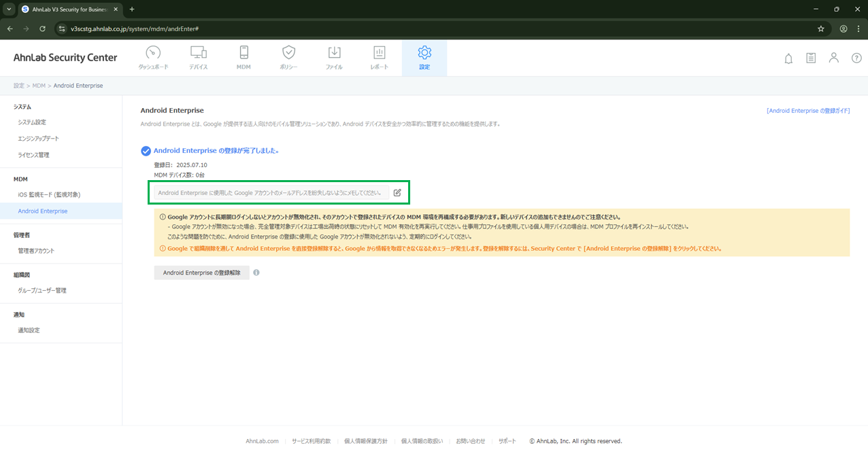The image size is (868, 471).
Task: Click 設定 in the breadcrumb
Action: 19,86
